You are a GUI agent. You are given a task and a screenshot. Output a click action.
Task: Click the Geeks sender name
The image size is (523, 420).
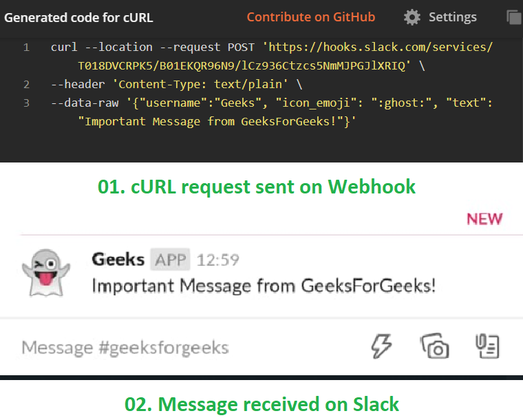(118, 260)
